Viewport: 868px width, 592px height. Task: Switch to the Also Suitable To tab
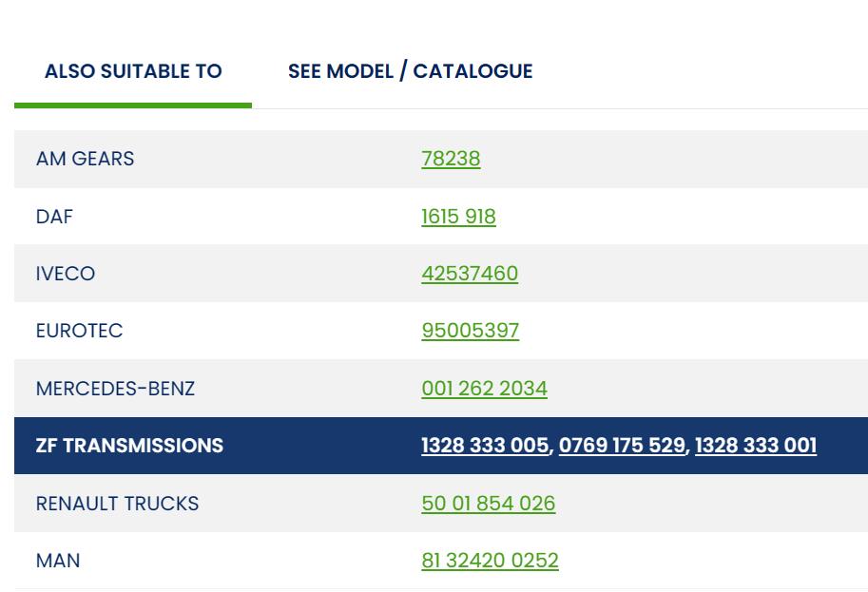[x=133, y=71]
